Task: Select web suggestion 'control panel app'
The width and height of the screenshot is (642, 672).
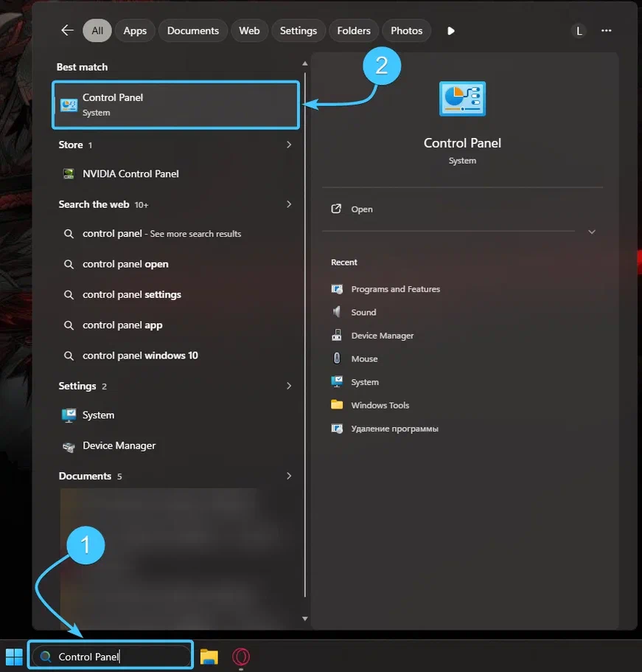Action: click(x=175, y=325)
